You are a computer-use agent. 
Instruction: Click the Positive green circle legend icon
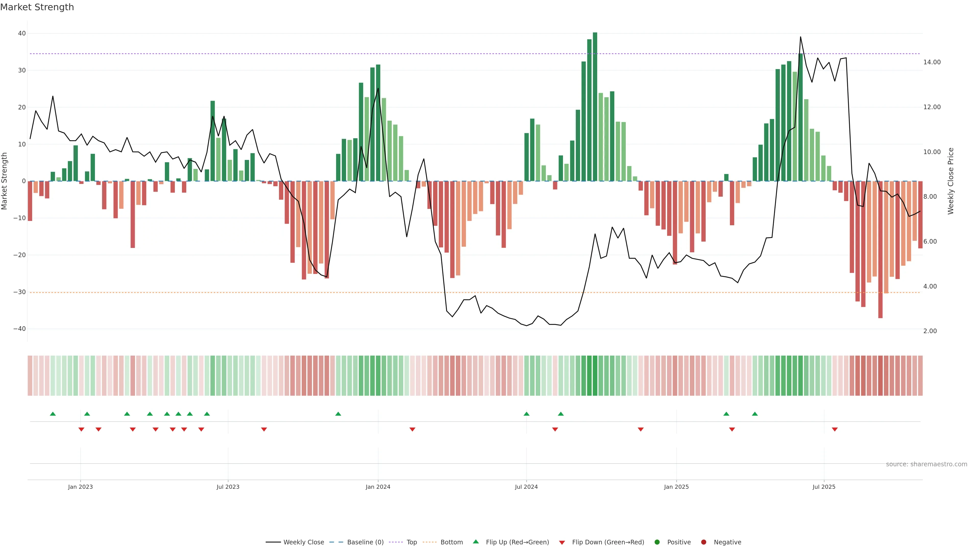tap(657, 542)
